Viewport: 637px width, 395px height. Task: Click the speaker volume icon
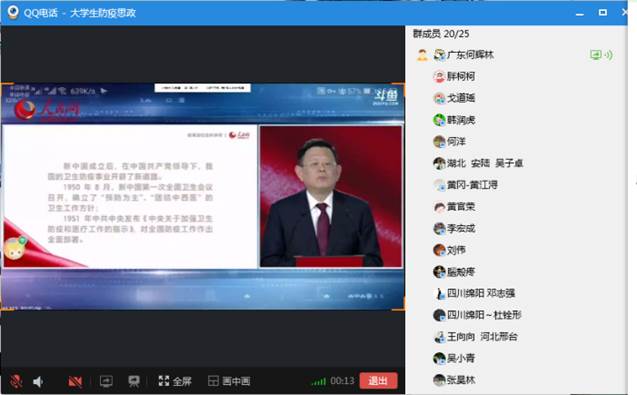click(38, 381)
